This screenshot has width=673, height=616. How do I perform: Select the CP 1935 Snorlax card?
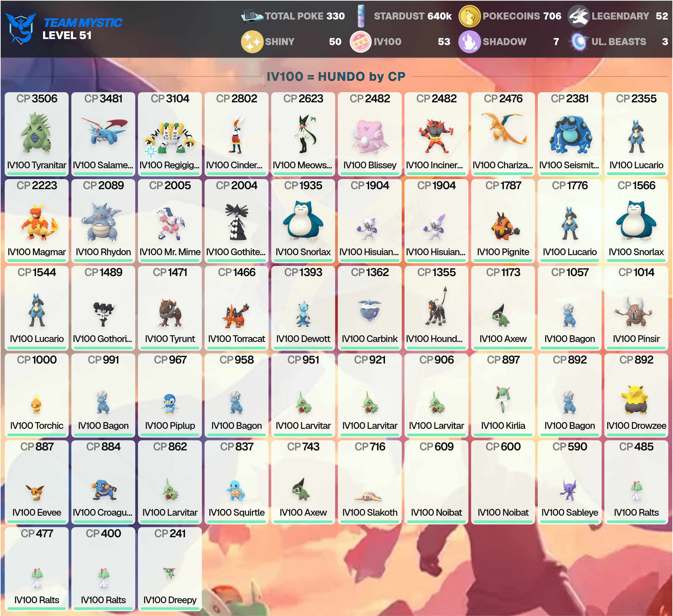303,221
